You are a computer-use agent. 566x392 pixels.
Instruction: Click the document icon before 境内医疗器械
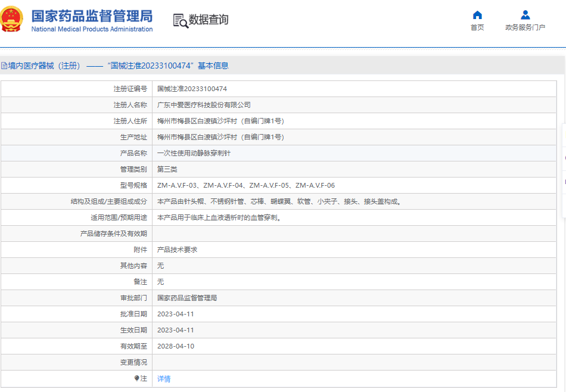point(4,66)
